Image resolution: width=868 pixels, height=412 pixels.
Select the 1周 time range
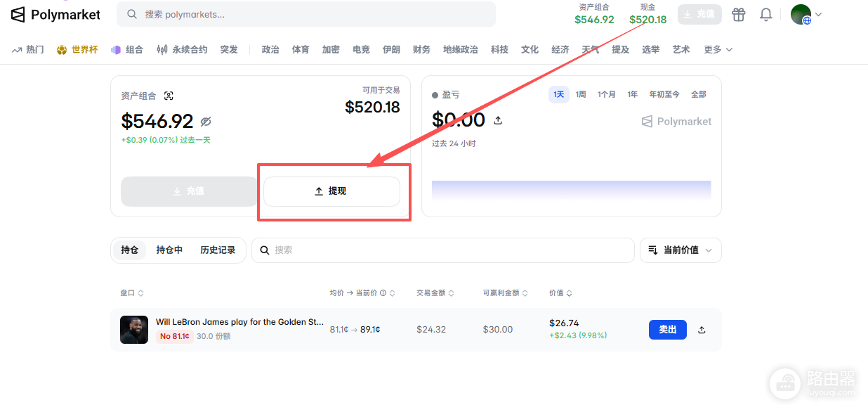pos(581,94)
